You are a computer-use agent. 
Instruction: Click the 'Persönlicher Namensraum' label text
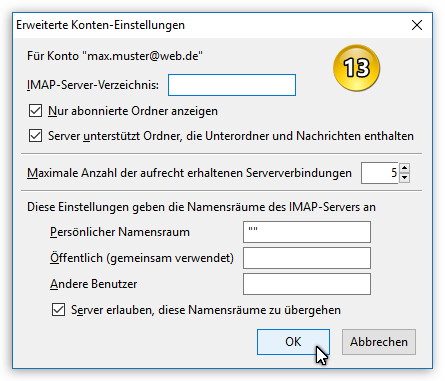(120, 232)
